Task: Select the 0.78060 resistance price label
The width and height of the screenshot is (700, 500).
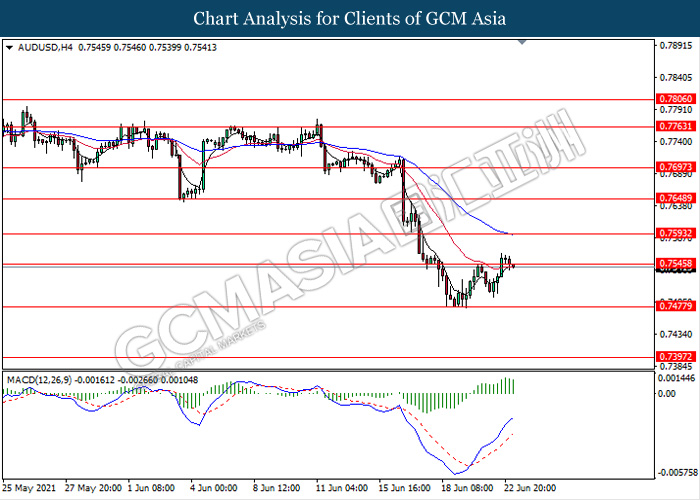Action: coord(676,99)
